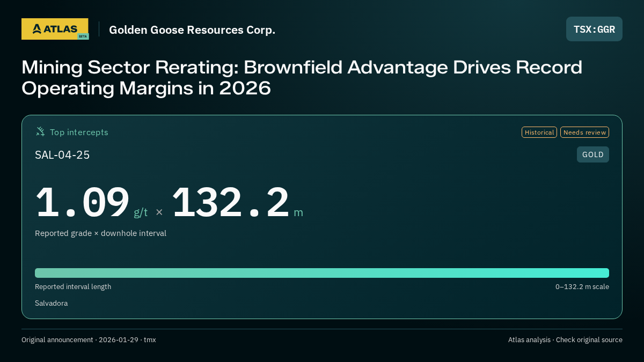644x362 pixels.
Task: Click the Historical tag
Action: pyautogui.click(x=539, y=132)
